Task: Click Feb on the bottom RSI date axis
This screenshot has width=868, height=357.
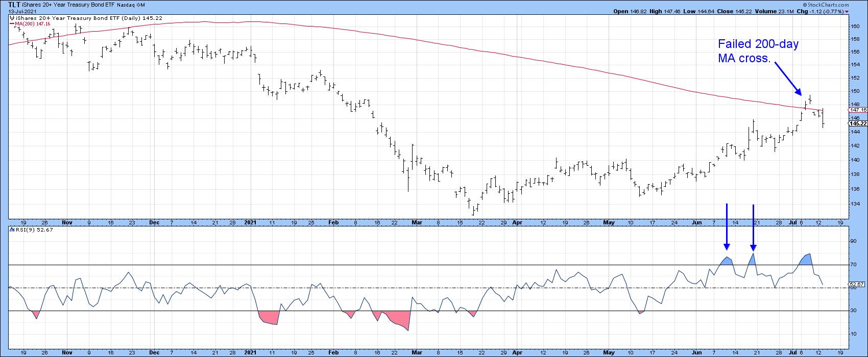Action: click(333, 352)
